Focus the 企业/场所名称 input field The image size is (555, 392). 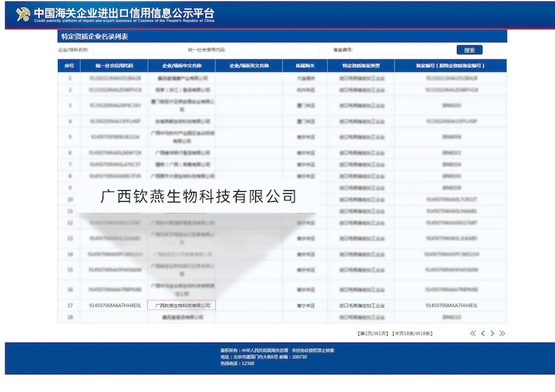(137, 50)
